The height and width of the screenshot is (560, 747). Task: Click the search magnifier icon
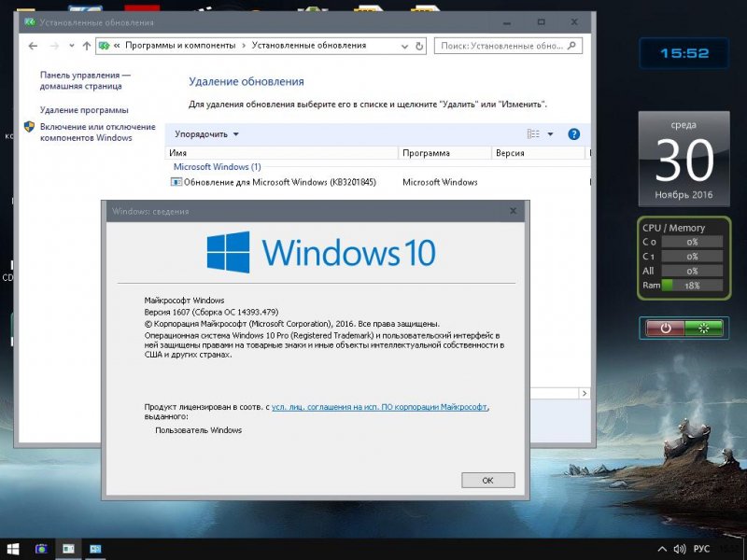tap(571, 46)
